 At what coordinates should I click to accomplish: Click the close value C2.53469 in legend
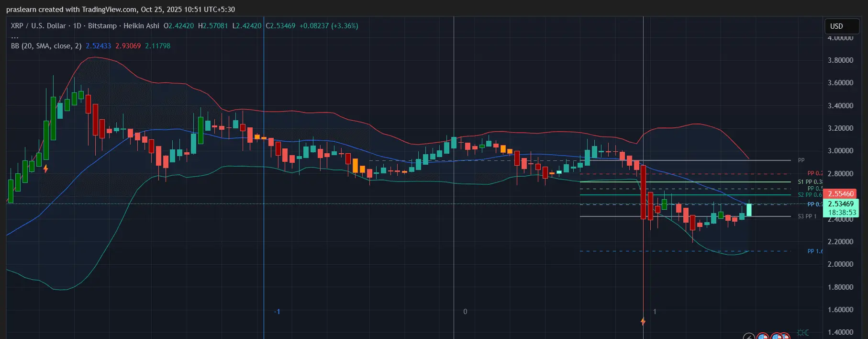(280, 26)
